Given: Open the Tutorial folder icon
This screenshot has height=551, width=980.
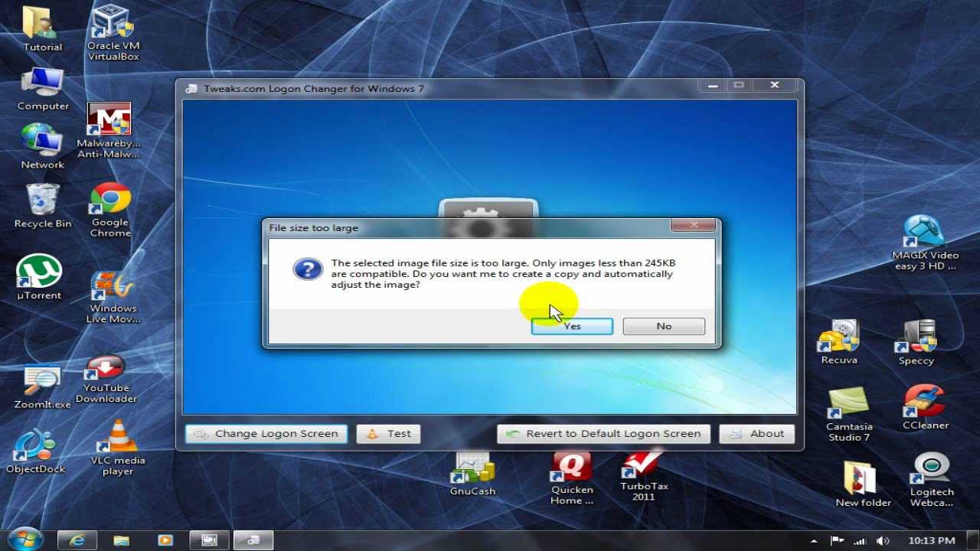Looking at the screenshot, I should [42, 28].
